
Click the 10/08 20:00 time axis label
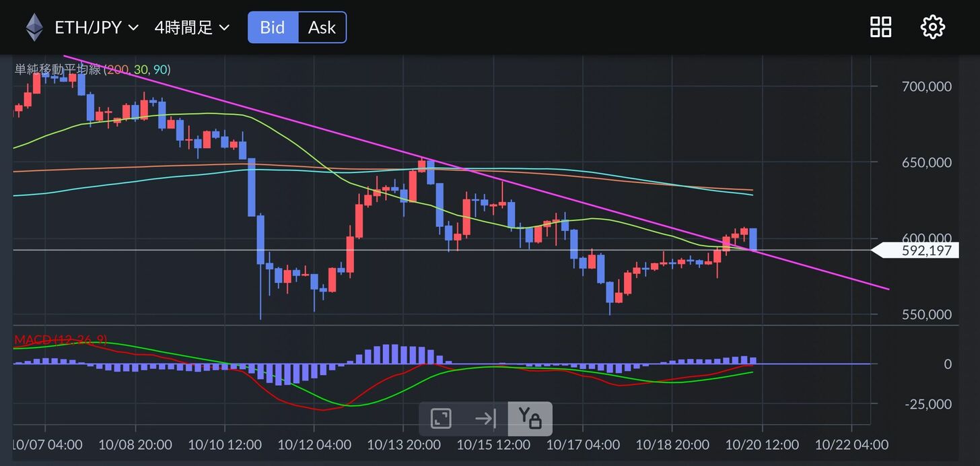pyautogui.click(x=135, y=445)
